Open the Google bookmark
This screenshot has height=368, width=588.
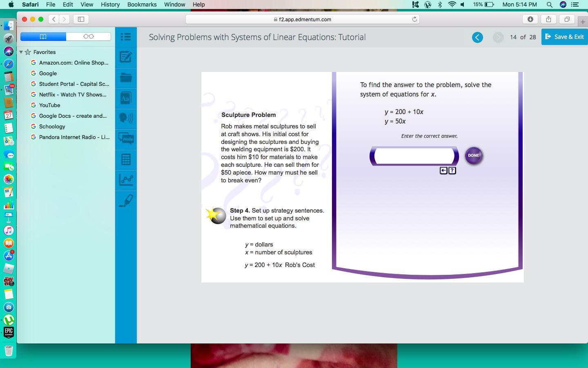click(x=44, y=73)
